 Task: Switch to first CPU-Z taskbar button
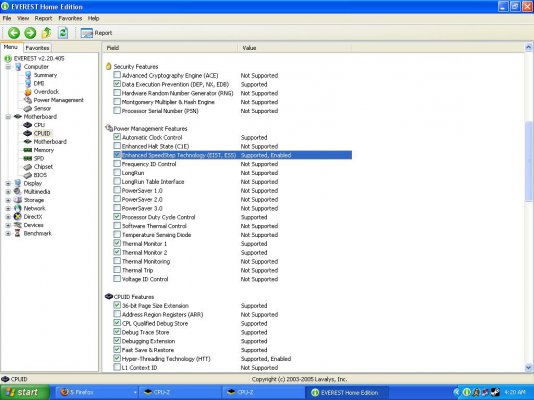(x=180, y=393)
